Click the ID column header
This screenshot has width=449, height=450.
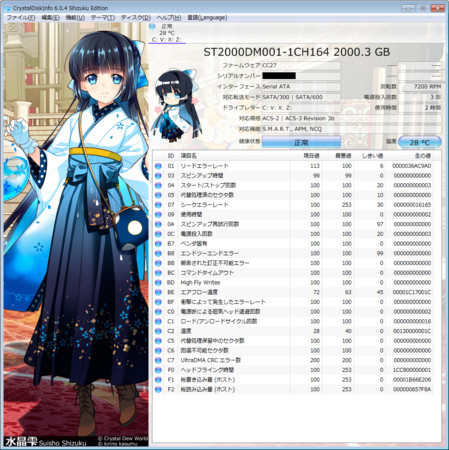pos(171,156)
